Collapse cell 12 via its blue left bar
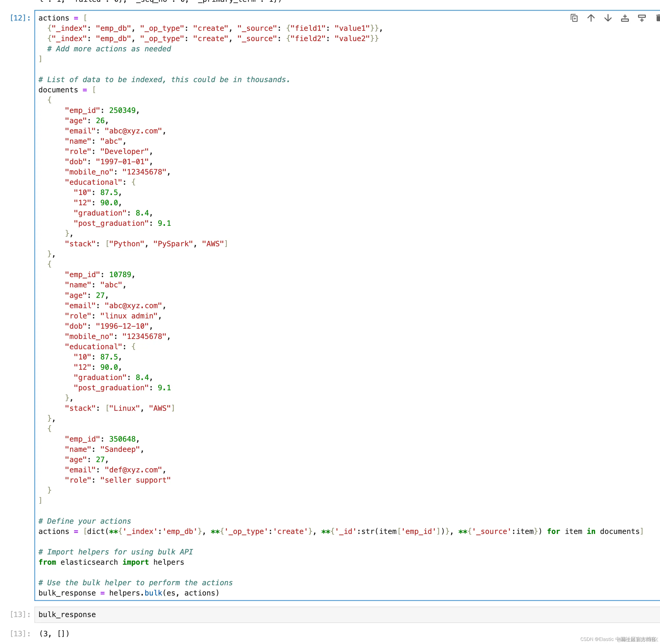This screenshot has height=644, width=660. tap(35, 304)
